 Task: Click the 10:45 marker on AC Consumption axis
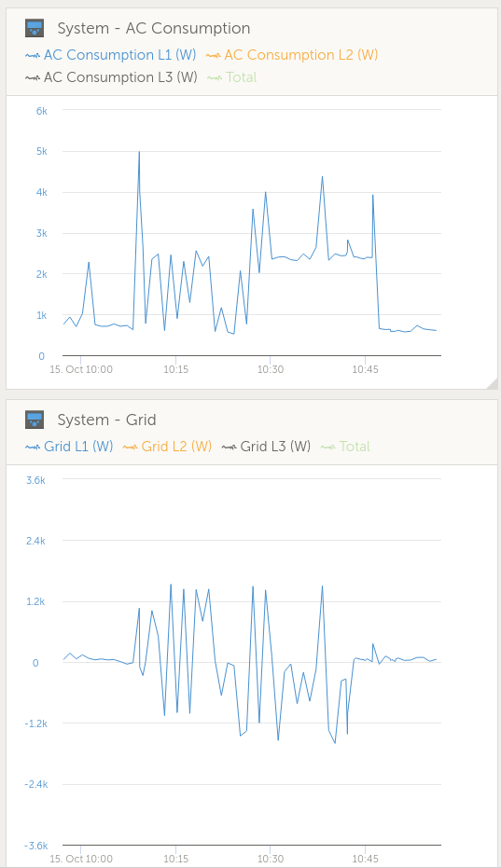(365, 369)
